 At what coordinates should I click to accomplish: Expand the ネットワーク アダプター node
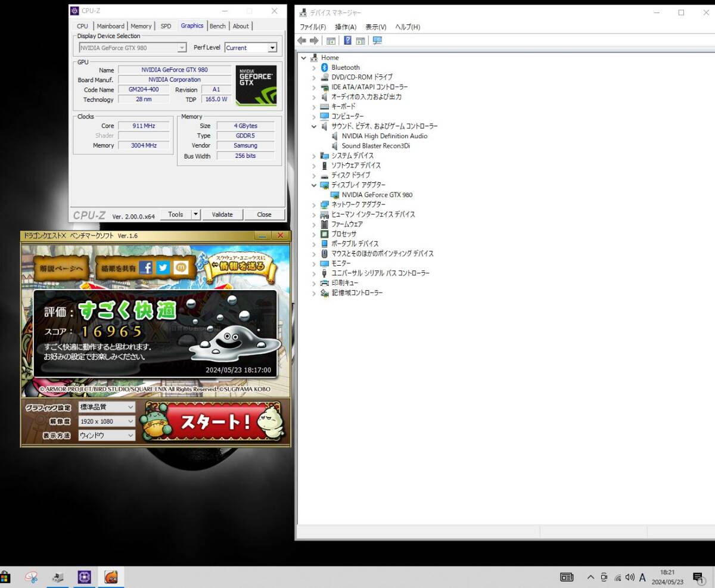tap(314, 204)
